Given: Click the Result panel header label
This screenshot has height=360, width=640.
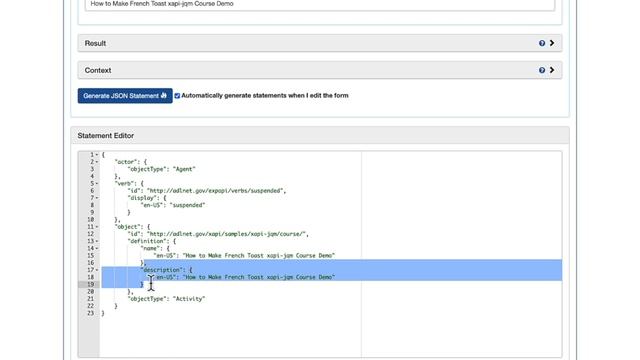Looking at the screenshot, I should pyautogui.click(x=95, y=43).
